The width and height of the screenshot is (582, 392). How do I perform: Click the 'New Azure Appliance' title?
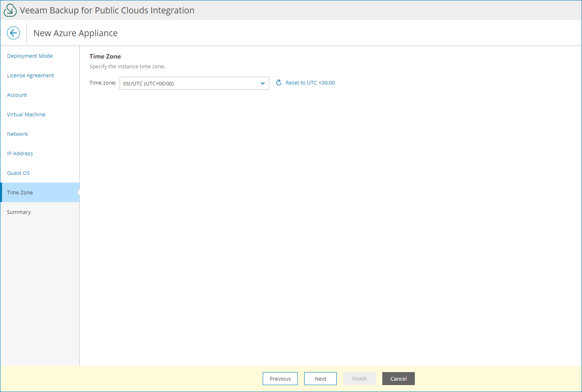[x=75, y=33]
